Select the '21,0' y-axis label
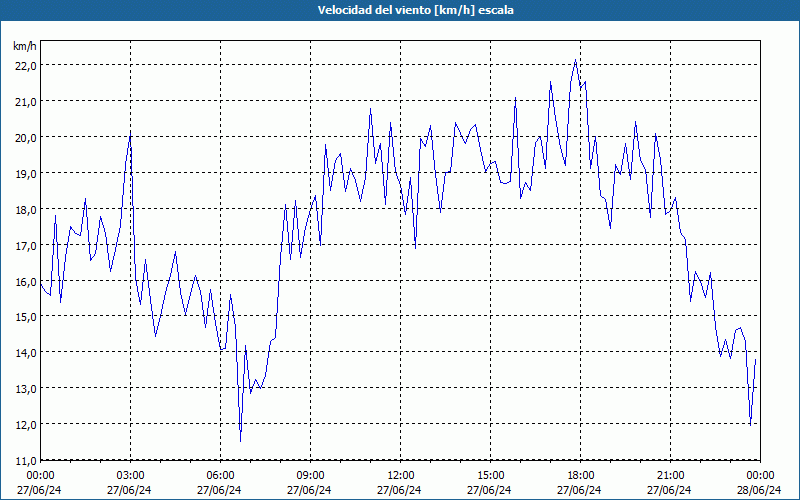Image resolution: width=800 pixels, height=500 pixels. click(25, 102)
